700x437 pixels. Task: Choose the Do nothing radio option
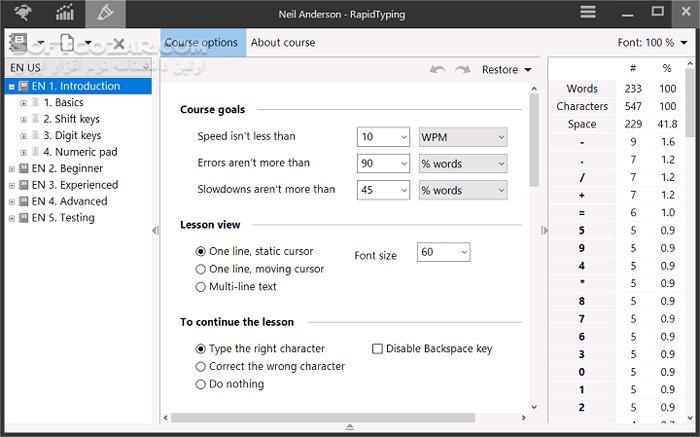pos(201,384)
